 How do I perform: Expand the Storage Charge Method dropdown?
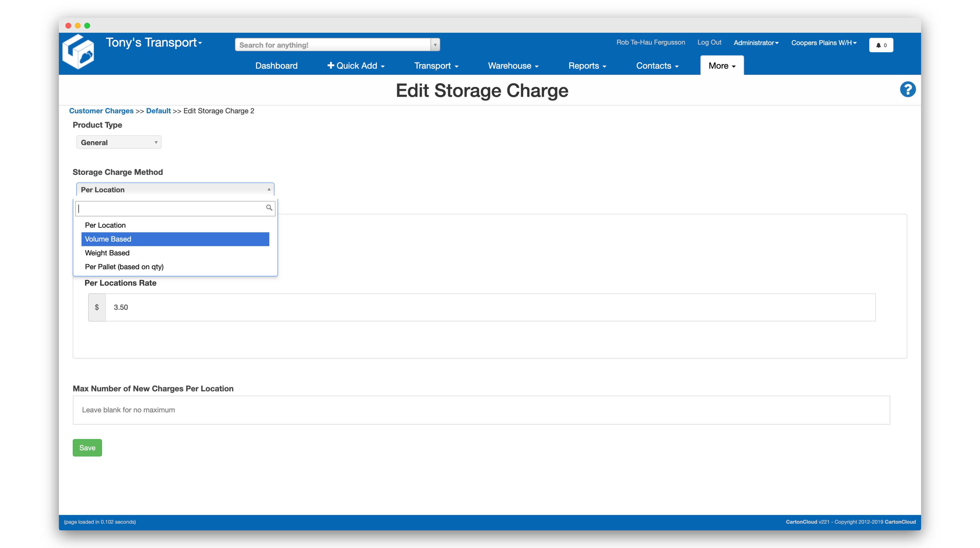[174, 189]
